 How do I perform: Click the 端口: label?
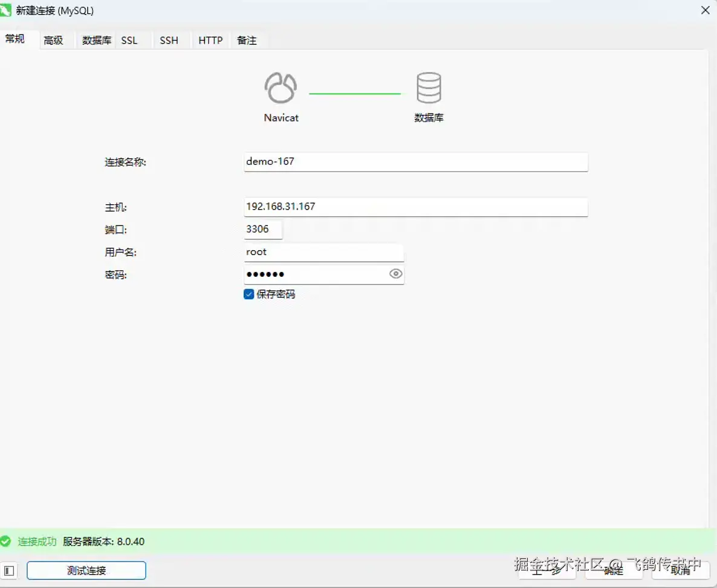pyautogui.click(x=115, y=230)
